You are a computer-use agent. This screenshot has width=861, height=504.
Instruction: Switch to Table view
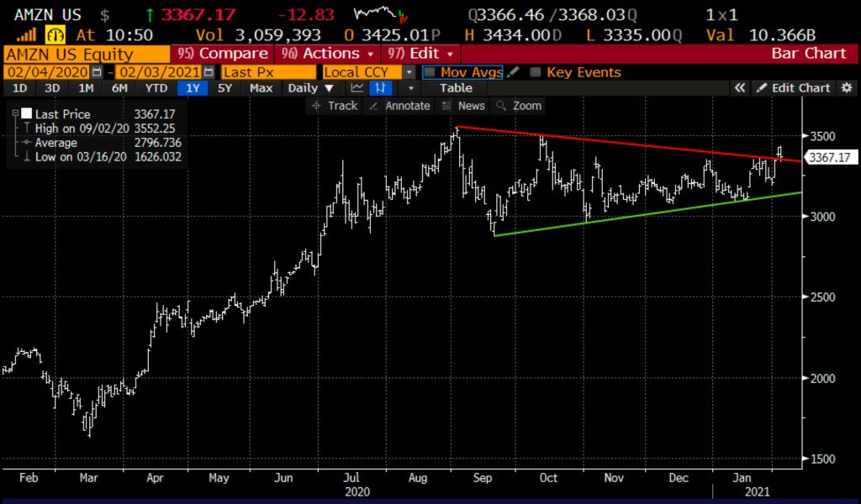[456, 87]
